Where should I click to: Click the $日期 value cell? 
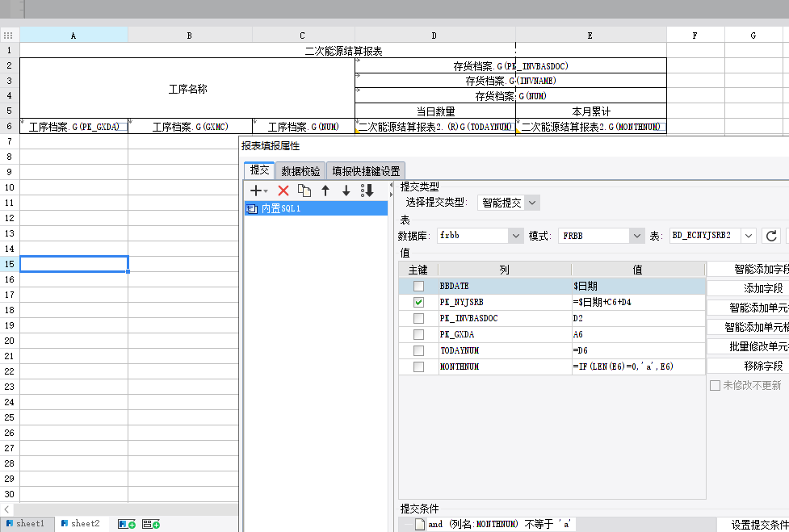click(x=638, y=286)
